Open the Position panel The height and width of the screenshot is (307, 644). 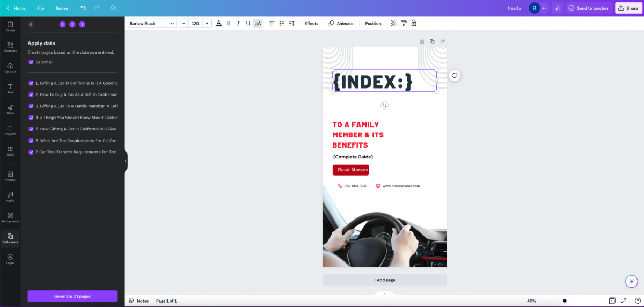point(373,24)
